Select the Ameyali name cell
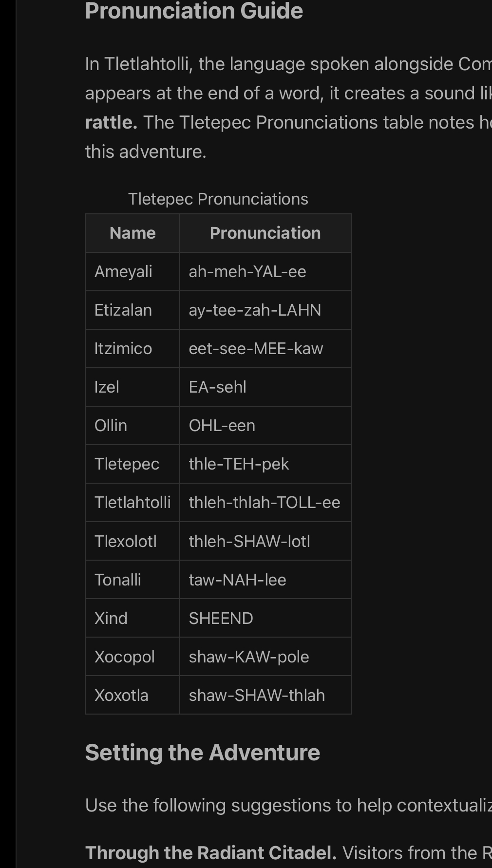The image size is (492, 868). click(123, 271)
